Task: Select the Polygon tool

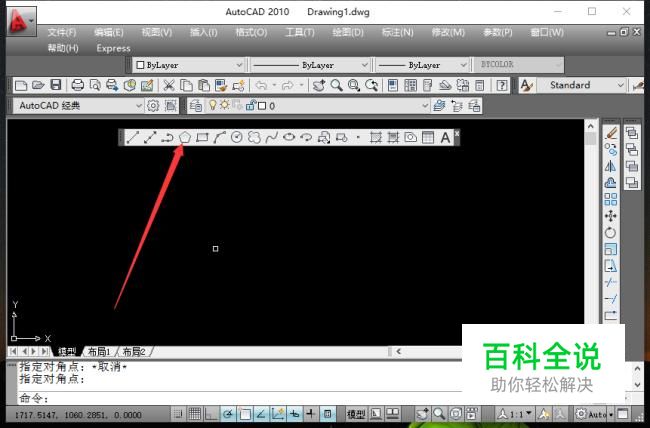Action: pos(184,137)
